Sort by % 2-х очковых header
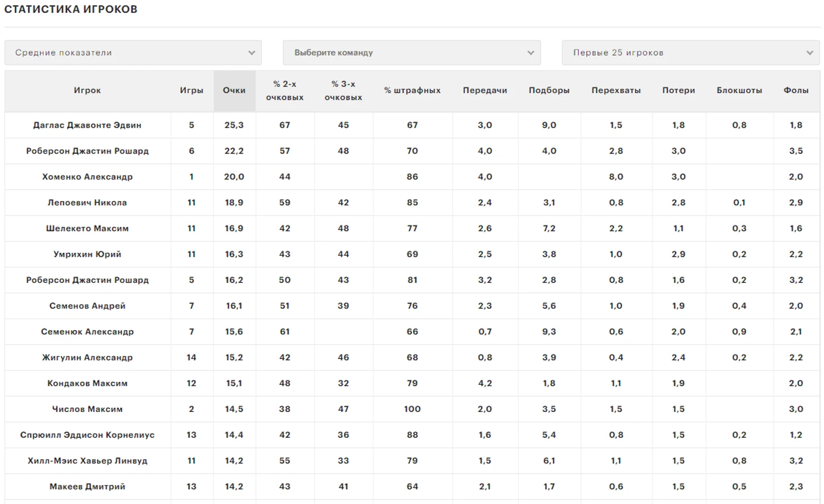The image size is (824, 504). (285, 90)
